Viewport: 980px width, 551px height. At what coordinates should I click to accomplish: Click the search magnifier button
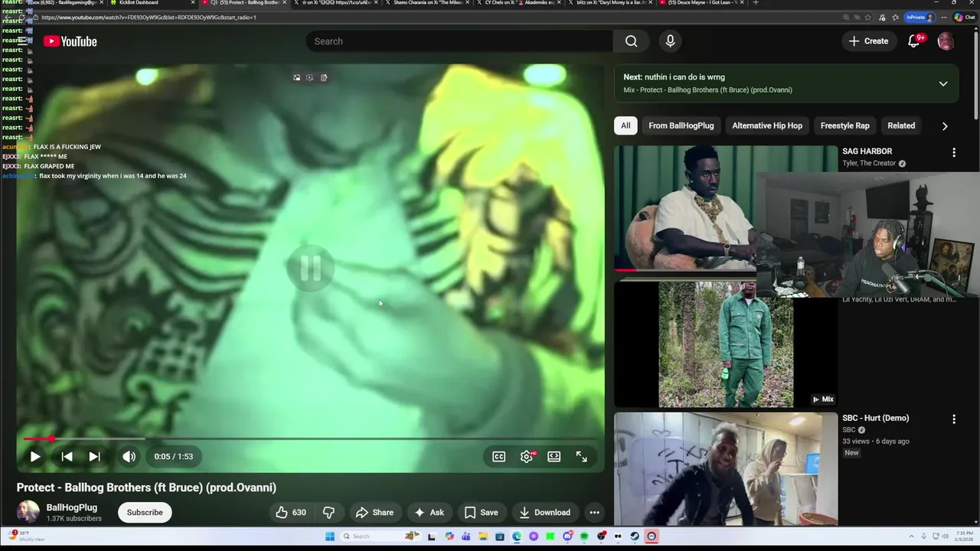tap(631, 41)
